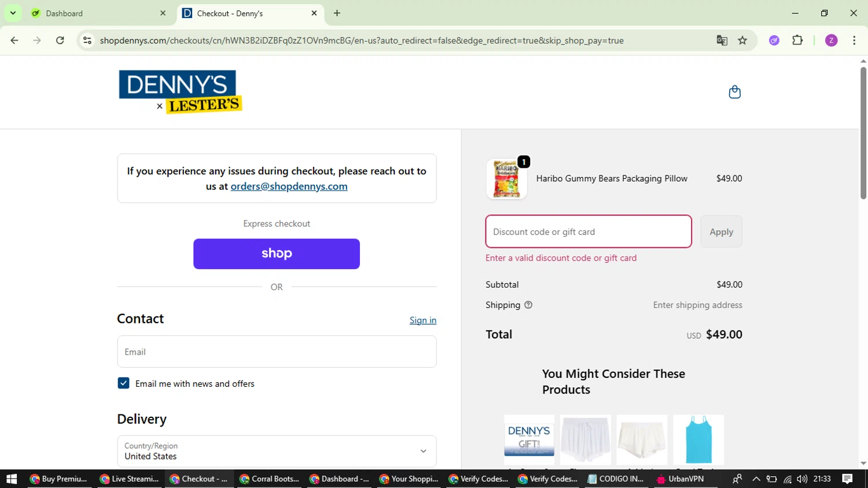Reload the checkout page

tap(60, 41)
